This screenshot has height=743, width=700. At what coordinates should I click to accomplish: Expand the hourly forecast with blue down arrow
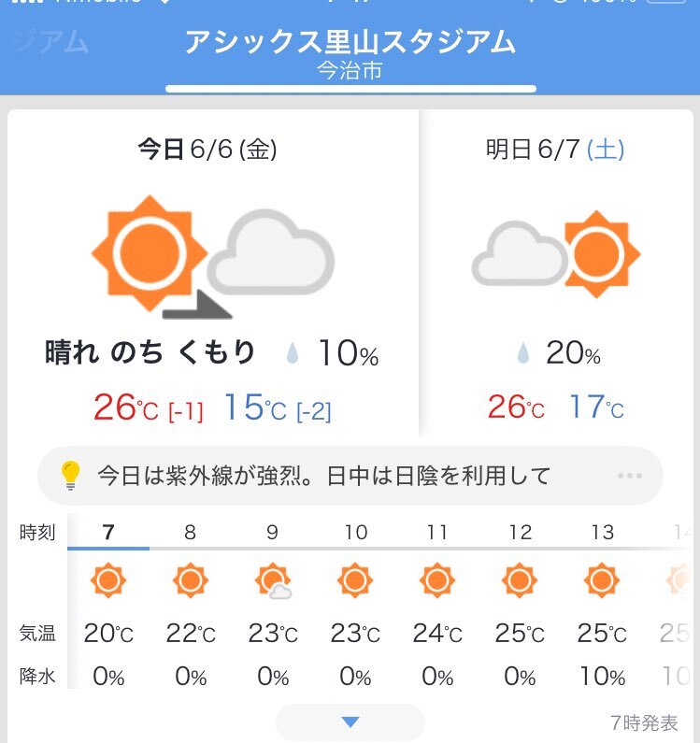point(350,722)
